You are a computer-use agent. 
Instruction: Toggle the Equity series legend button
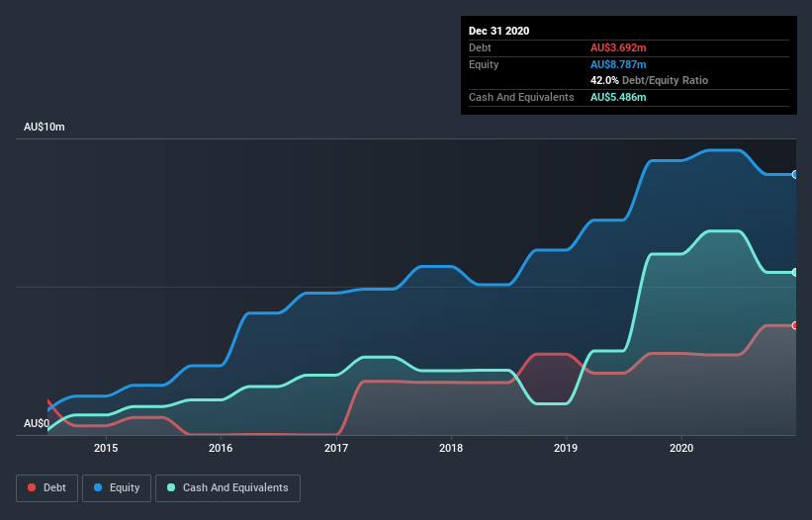(117, 488)
